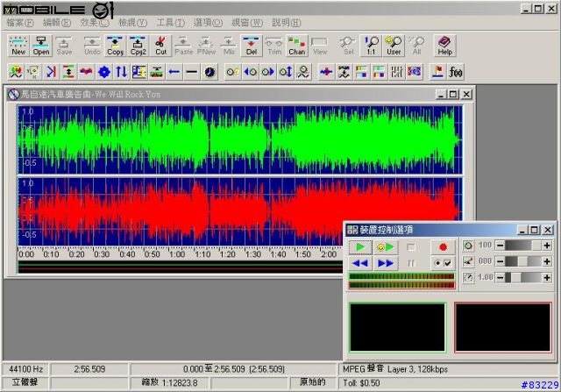This screenshot has width=561, height=392.
Task: Open the 效果(C) effects menu
Action: click(95, 23)
